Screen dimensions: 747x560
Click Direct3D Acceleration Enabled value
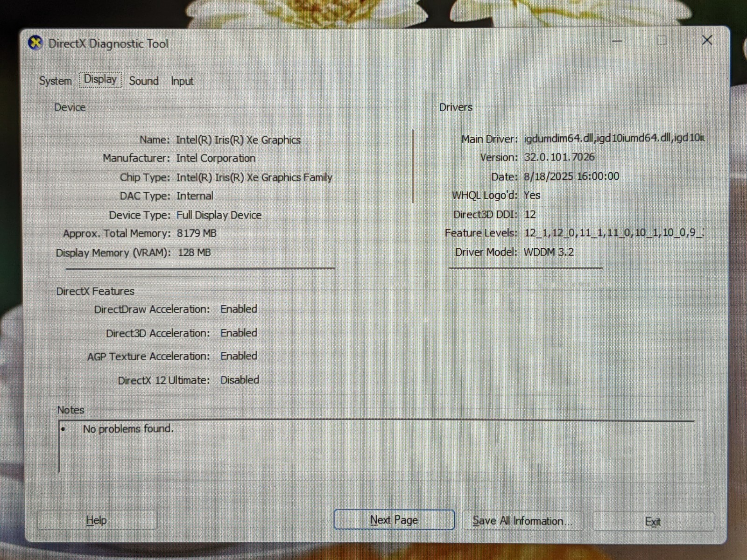click(x=239, y=333)
